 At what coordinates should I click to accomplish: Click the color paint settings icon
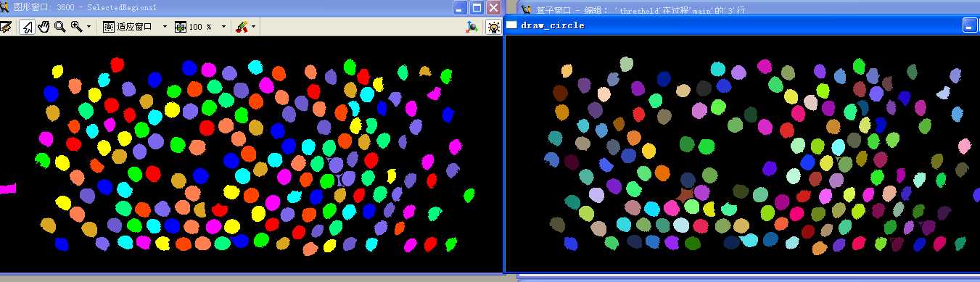point(242,27)
